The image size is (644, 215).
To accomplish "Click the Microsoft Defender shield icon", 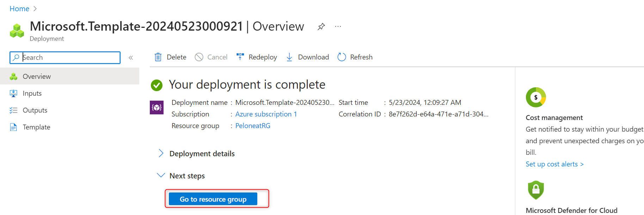I will point(535,190).
